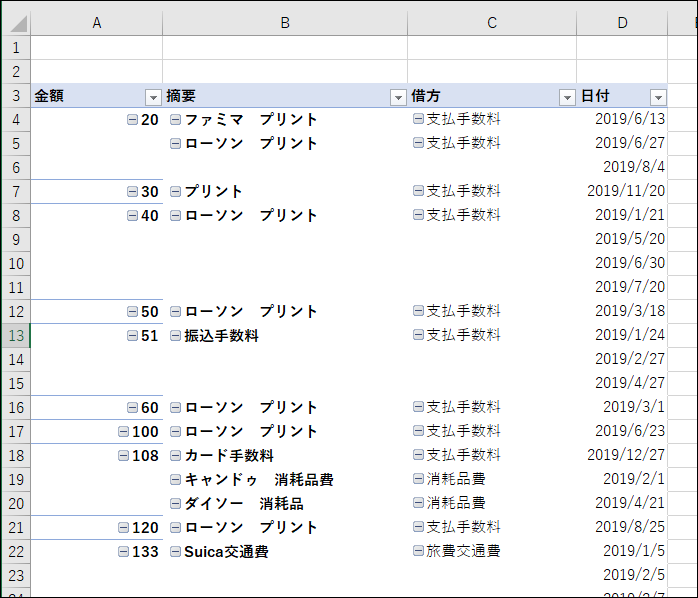This screenshot has height=598, width=698.
Task: Open the 金額 filter dropdown
Action: (153, 97)
